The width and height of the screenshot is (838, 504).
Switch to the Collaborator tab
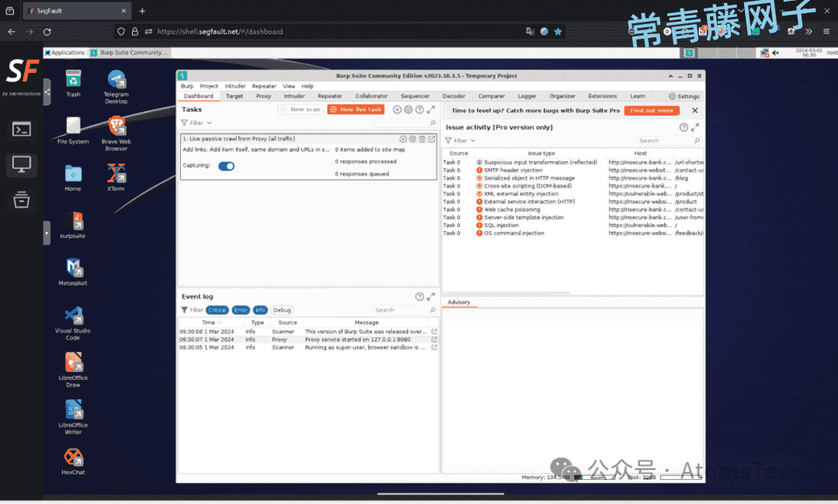click(x=372, y=96)
